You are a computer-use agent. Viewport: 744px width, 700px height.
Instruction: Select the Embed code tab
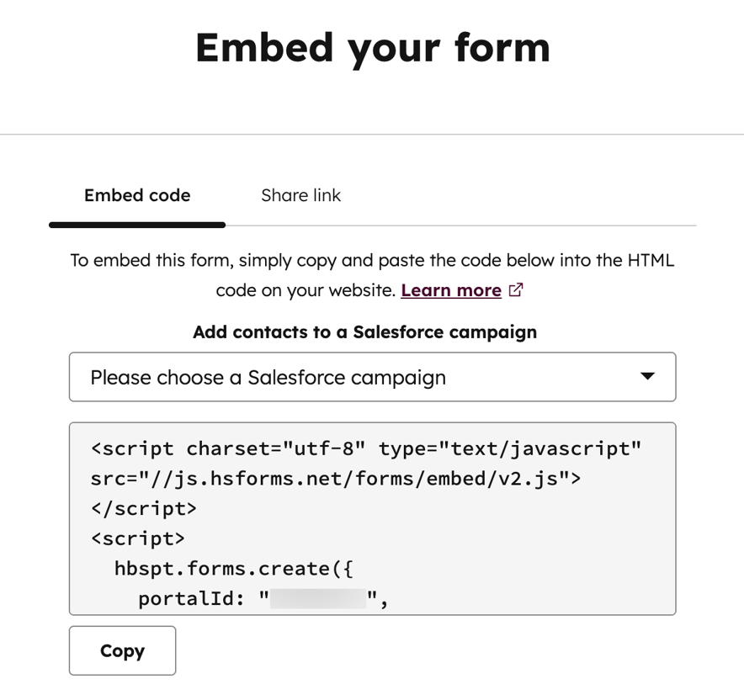point(136,195)
